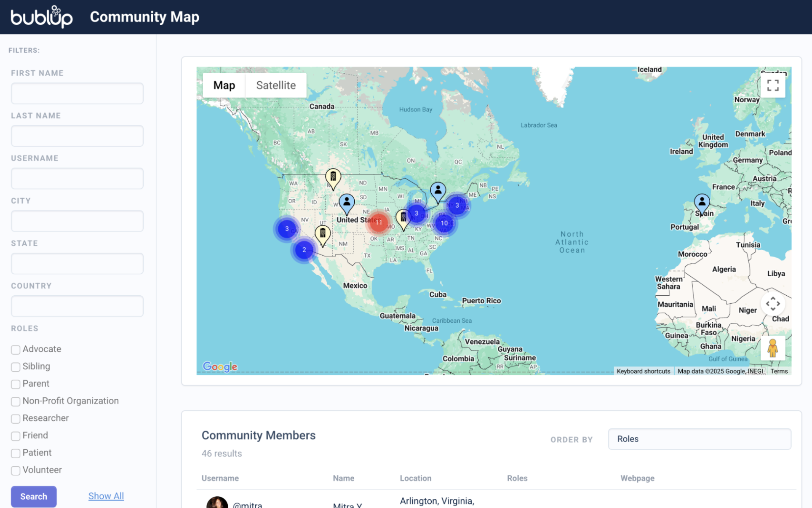Switch to Map view tab
Screen dimensions: 812x508
pyautogui.click(x=224, y=86)
